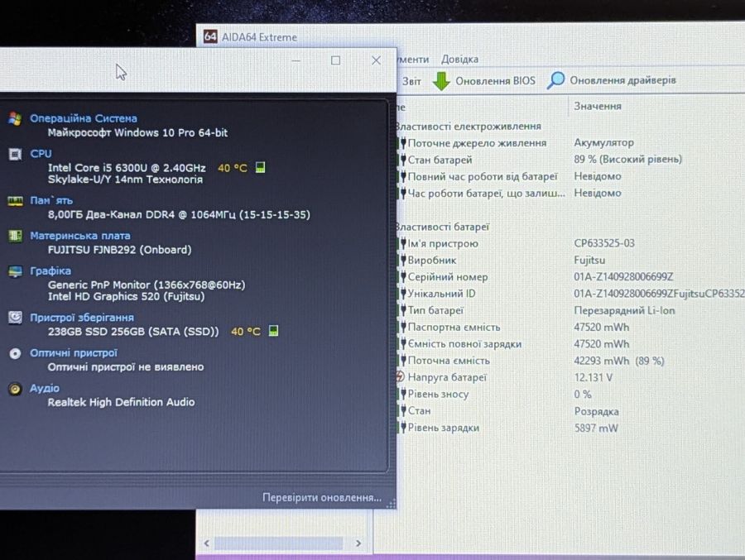Select the value CP633525-03
This screenshot has height=560, width=745.
(x=604, y=243)
